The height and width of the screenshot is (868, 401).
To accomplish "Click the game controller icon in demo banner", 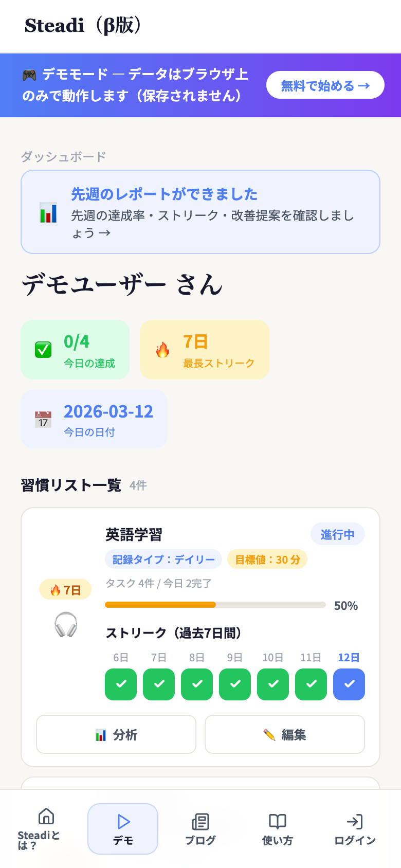I will point(29,75).
